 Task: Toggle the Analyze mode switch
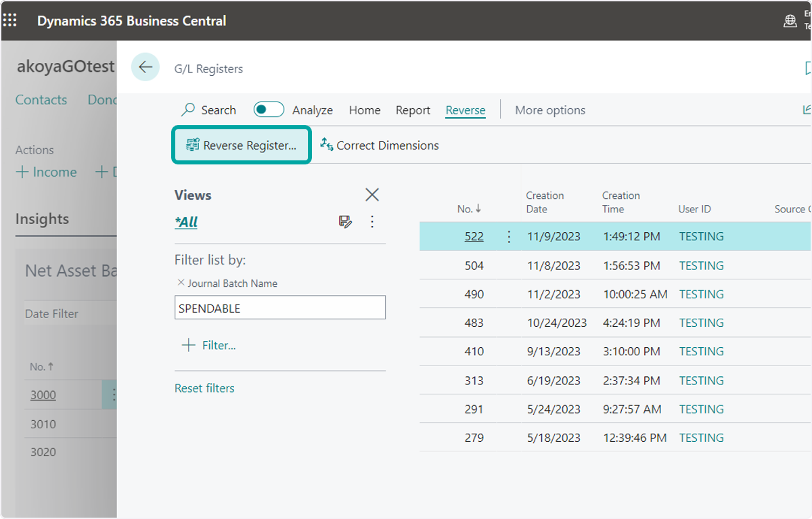[269, 110]
